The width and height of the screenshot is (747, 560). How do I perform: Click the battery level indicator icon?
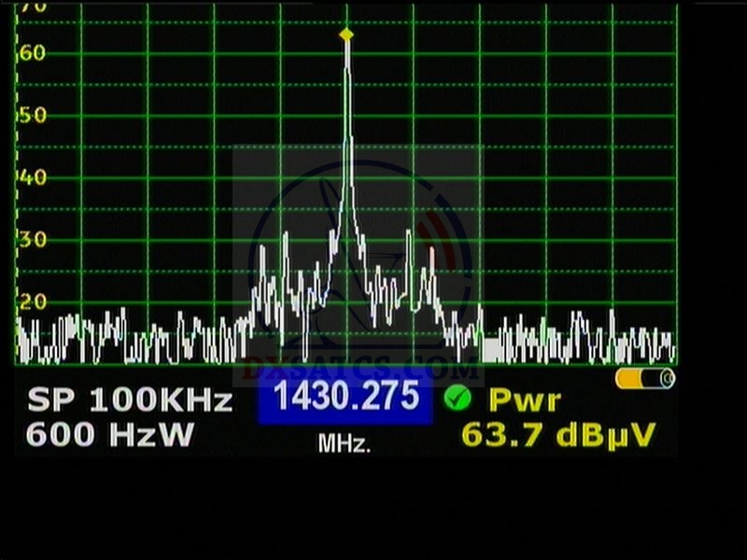click(644, 378)
